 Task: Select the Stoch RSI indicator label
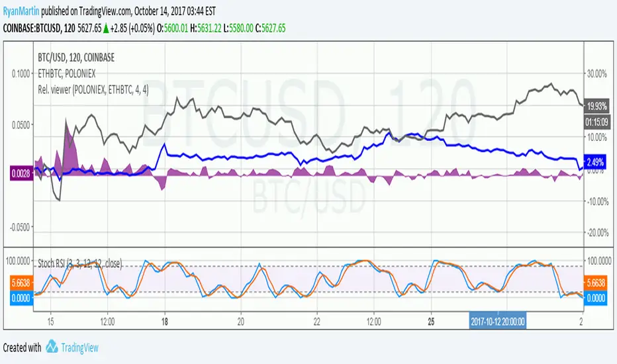click(x=79, y=263)
